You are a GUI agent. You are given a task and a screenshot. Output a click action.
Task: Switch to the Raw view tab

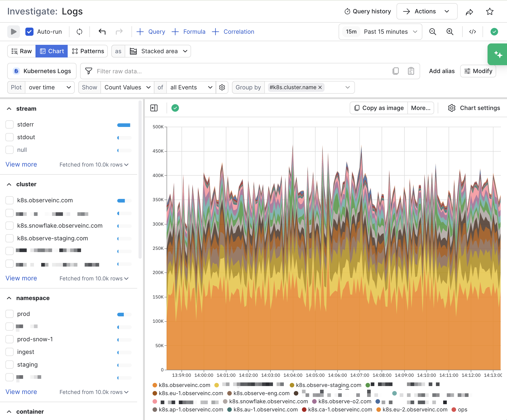coord(22,51)
